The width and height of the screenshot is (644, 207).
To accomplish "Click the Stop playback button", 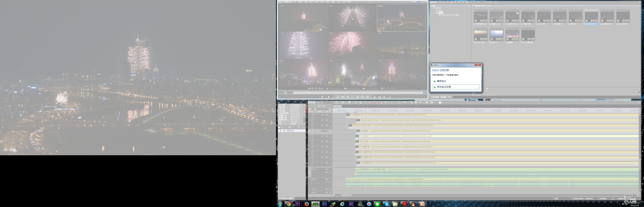I will click(338, 97).
